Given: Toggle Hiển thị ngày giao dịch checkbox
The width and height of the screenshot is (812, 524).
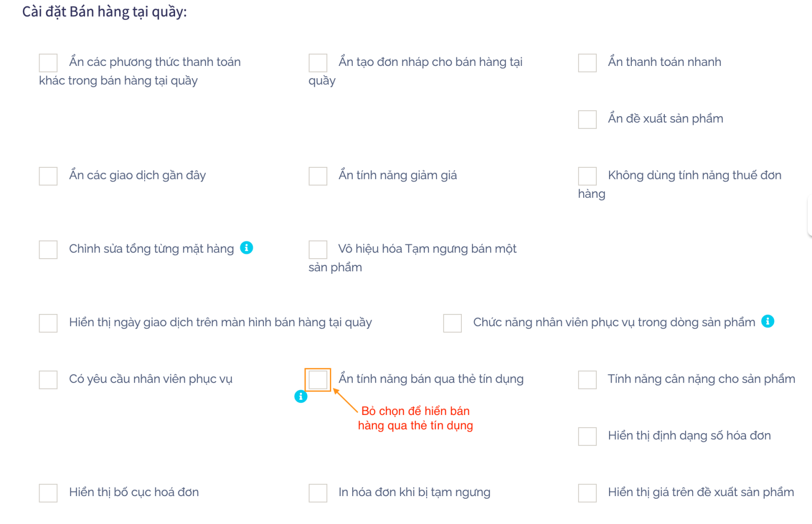Looking at the screenshot, I should [x=48, y=323].
